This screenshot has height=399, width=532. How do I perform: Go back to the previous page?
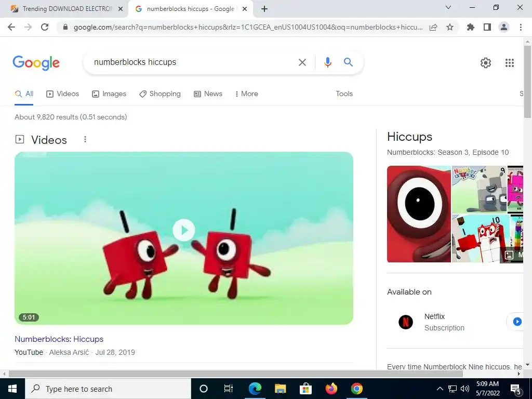tap(11, 27)
